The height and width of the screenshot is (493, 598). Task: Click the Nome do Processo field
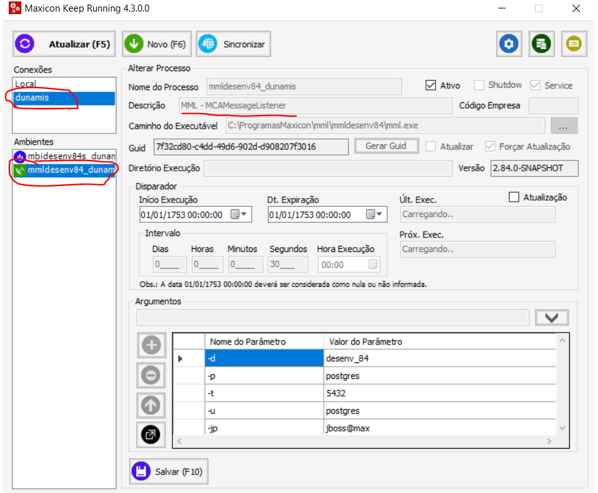click(304, 87)
